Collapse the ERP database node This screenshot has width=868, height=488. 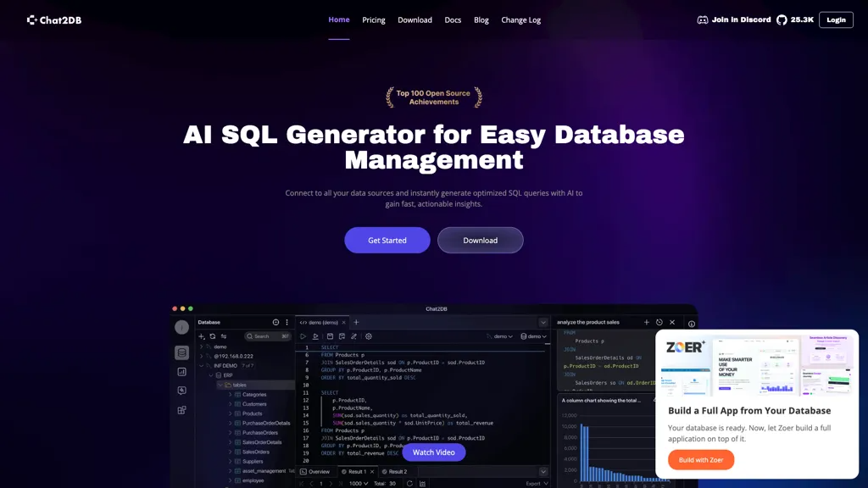coord(211,375)
